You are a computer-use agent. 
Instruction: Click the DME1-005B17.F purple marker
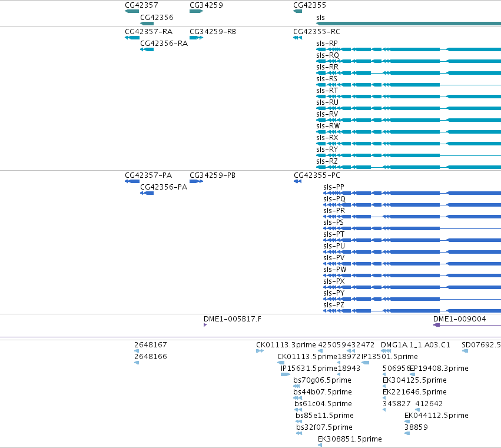pyautogui.click(x=205, y=325)
